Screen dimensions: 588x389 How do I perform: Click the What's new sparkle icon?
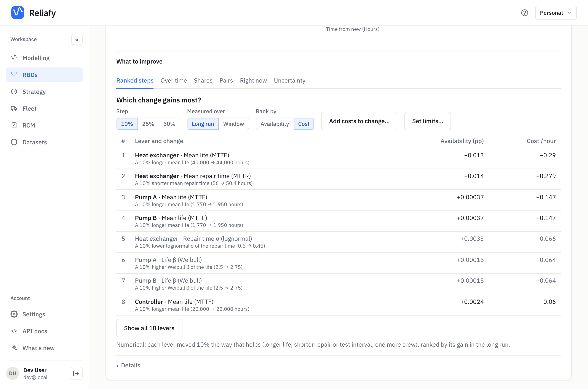point(14,348)
